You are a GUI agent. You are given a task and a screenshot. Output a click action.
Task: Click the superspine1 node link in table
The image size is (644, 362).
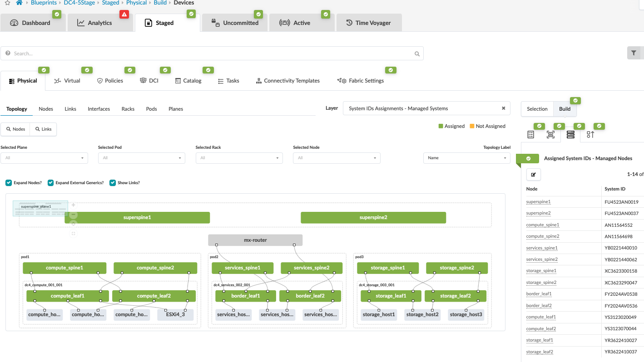[538, 202]
